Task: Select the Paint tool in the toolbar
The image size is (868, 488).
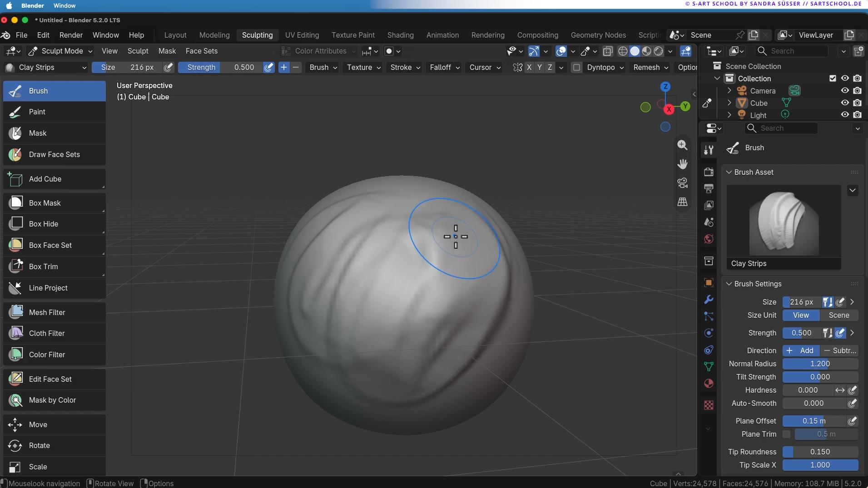Action: point(55,112)
